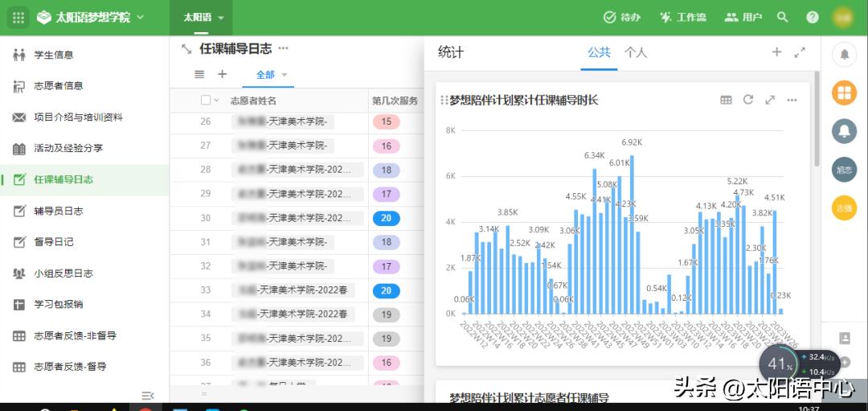The image size is (868, 411).
Task: Open the 旭恋 contact avatar
Action: [x=844, y=170]
